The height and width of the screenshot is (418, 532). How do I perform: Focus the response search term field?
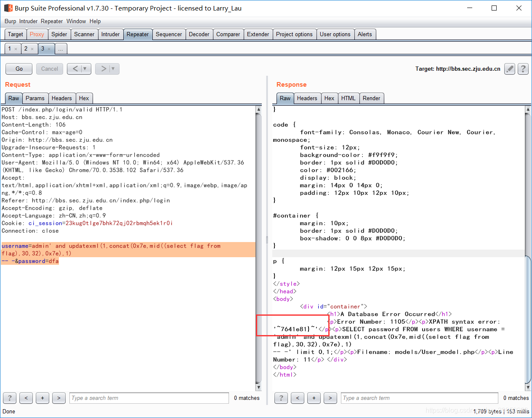420,398
